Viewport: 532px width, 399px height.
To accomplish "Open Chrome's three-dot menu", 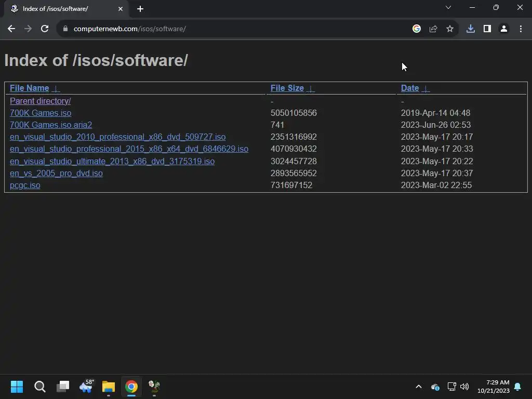I will click(521, 29).
